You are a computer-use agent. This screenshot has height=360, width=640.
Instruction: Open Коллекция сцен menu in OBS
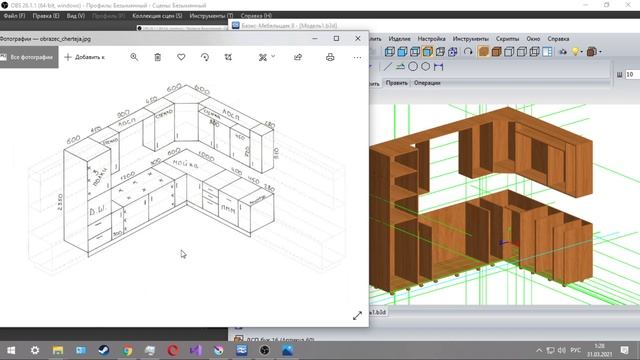[x=157, y=16]
